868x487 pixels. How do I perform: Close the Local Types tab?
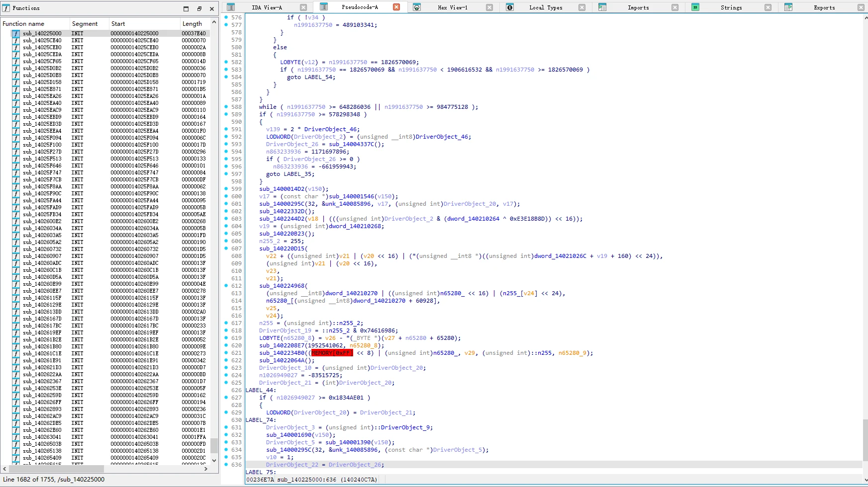click(582, 7)
